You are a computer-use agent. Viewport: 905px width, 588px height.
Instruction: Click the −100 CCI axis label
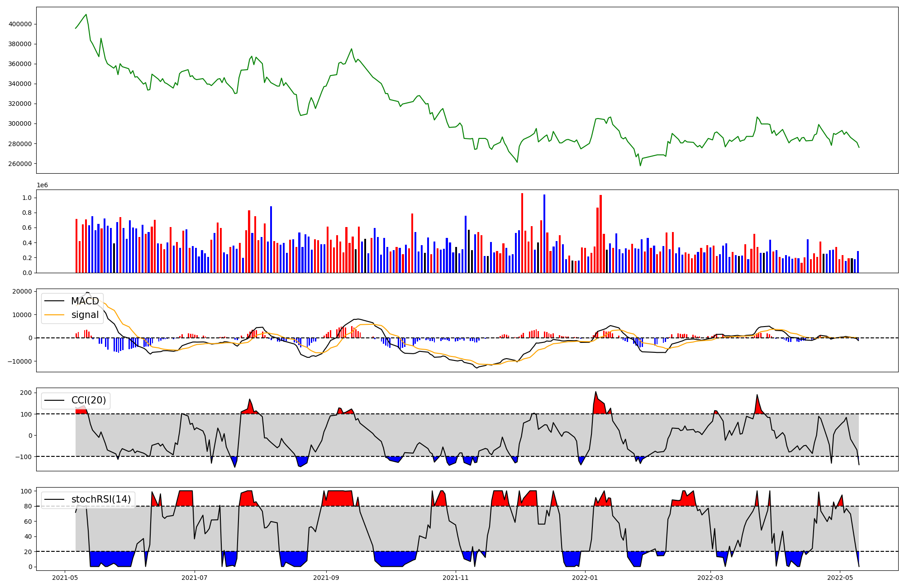(24, 457)
